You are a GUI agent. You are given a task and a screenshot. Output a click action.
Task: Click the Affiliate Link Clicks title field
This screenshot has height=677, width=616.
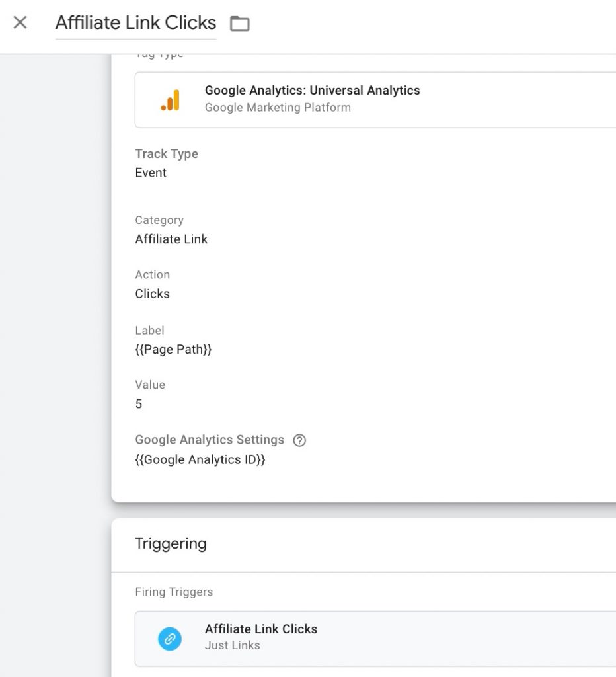click(135, 22)
